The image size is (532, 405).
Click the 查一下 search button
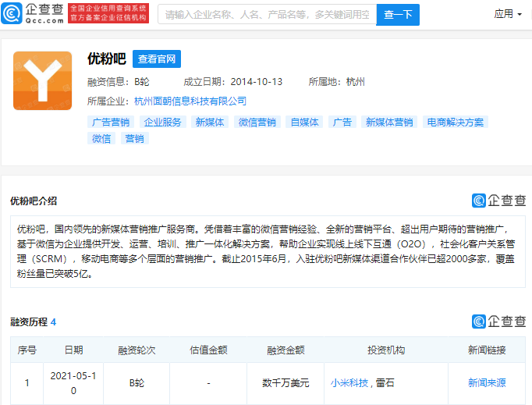pos(398,15)
